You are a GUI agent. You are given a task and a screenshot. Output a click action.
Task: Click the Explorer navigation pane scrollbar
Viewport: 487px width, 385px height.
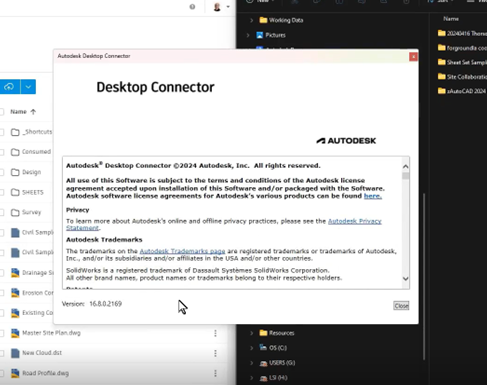(x=424, y=277)
